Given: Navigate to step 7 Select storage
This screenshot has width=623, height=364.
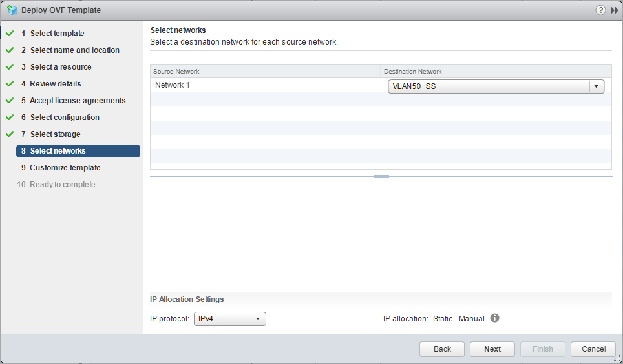Looking at the screenshot, I should coord(55,134).
